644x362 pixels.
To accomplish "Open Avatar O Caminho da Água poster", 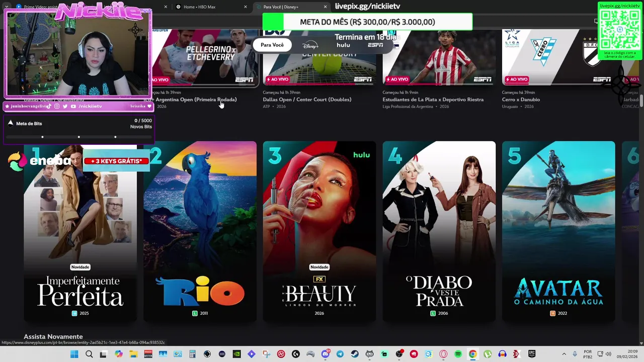I will click(558, 232).
